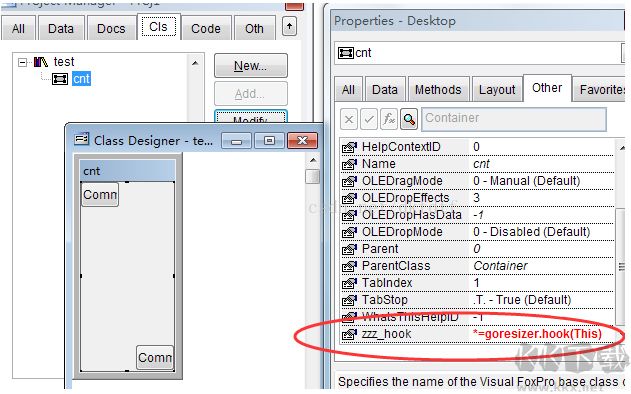Click the magnifier zoom button

pyautogui.click(x=409, y=119)
